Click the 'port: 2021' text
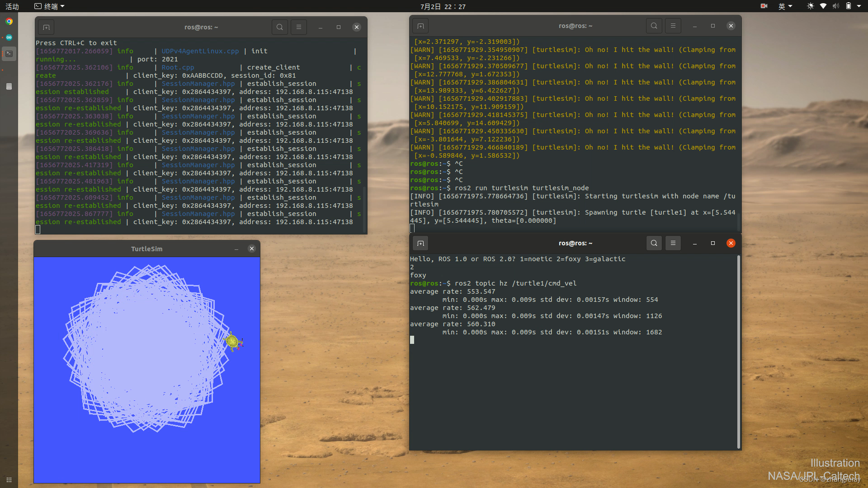Image resolution: width=868 pixels, height=488 pixels. coord(158,59)
